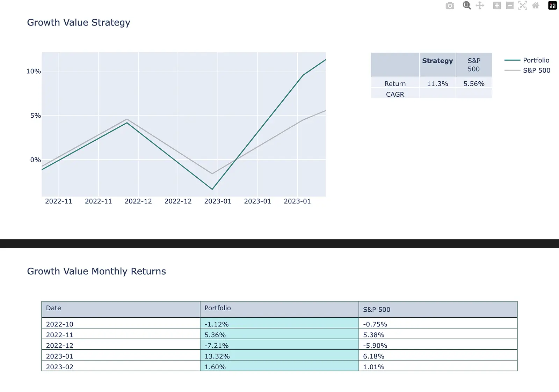
Task: Click the Date column header in the returns table
Action: pos(121,309)
